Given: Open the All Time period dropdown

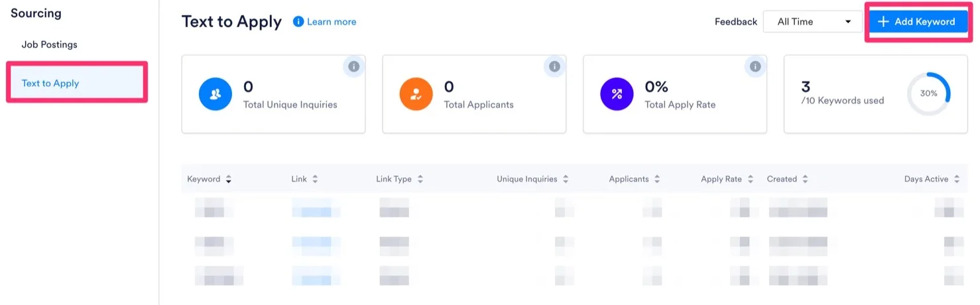Looking at the screenshot, I should (x=814, y=22).
